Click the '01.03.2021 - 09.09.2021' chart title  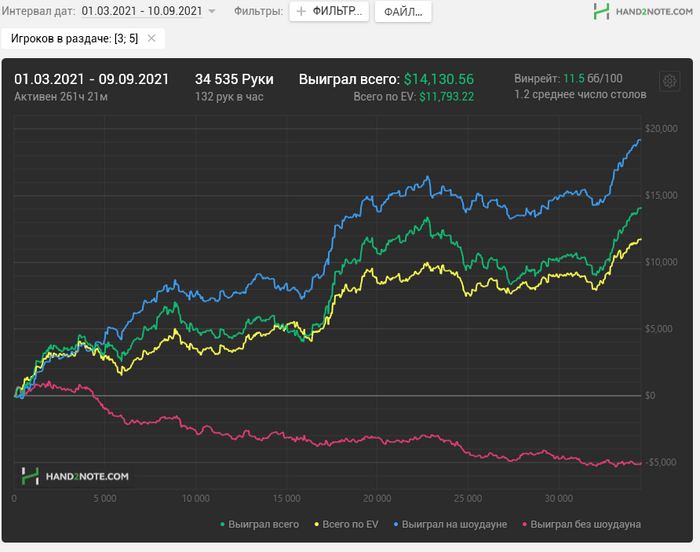(x=92, y=79)
